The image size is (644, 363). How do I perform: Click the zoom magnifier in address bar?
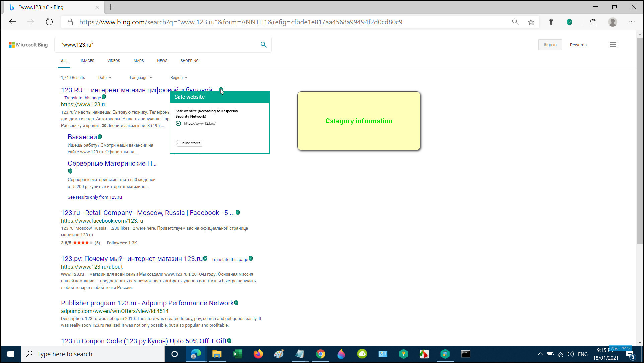515,22
